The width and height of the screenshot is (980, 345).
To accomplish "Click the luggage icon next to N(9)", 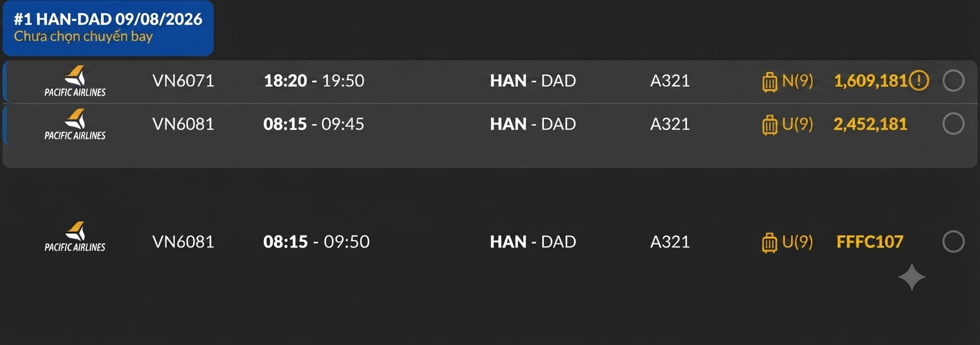I will [x=770, y=81].
